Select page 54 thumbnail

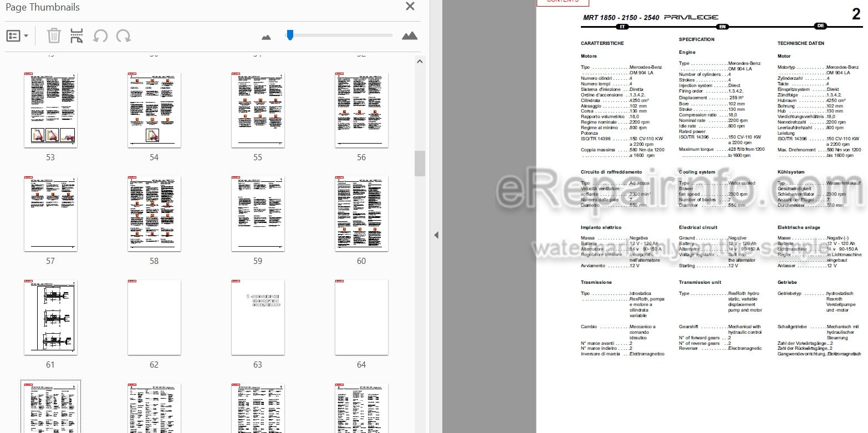pyautogui.click(x=154, y=110)
